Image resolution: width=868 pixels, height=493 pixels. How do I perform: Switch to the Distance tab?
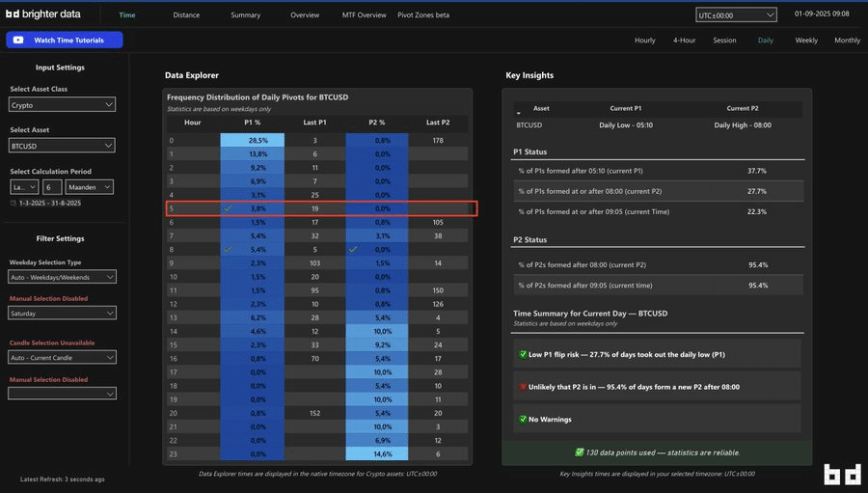(x=186, y=15)
